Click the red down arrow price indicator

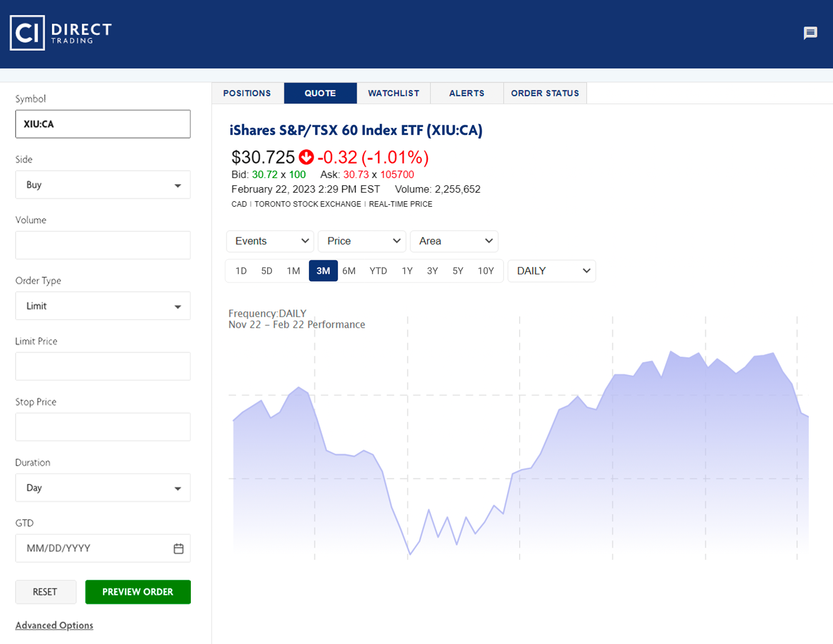click(x=307, y=158)
